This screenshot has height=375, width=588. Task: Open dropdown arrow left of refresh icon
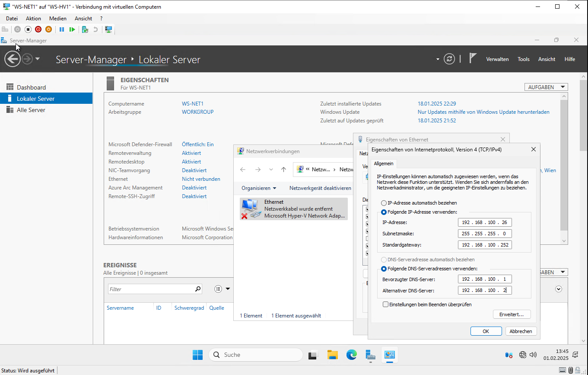(x=438, y=59)
